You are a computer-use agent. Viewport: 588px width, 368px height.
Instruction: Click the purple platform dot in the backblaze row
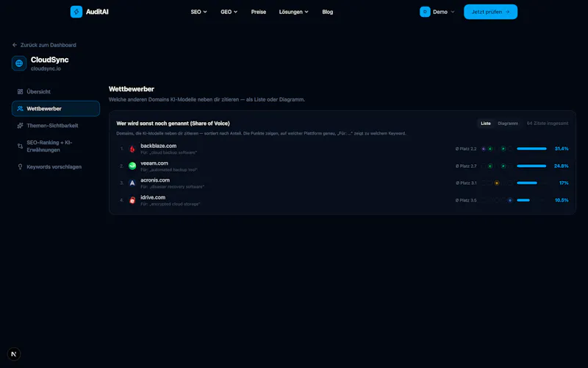pyautogui.click(x=484, y=149)
